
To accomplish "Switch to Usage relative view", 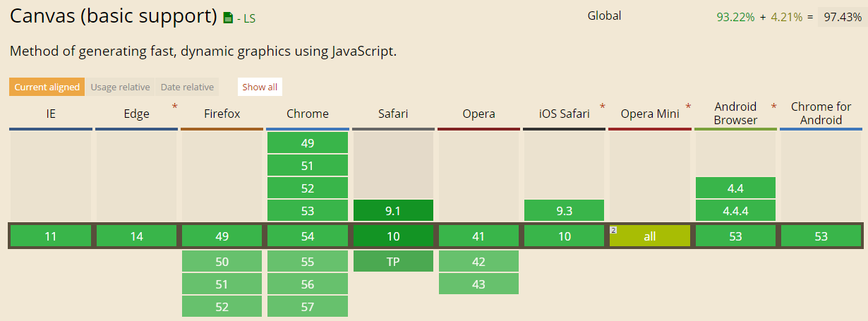I will [120, 87].
